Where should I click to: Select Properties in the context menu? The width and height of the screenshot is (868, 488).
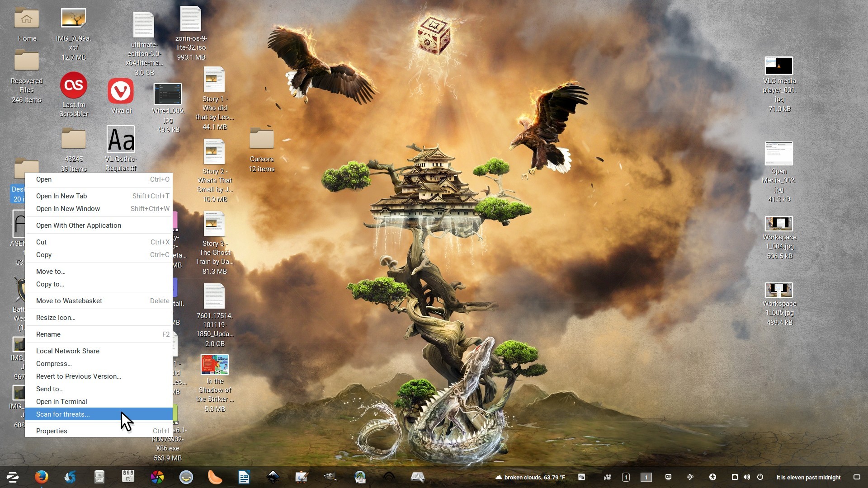click(52, 431)
